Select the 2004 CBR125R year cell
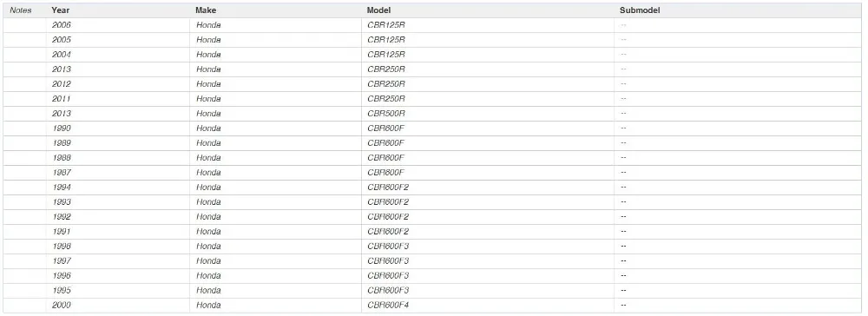Image resolution: width=868 pixels, height=316 pixels. click(x=118, y=54)
